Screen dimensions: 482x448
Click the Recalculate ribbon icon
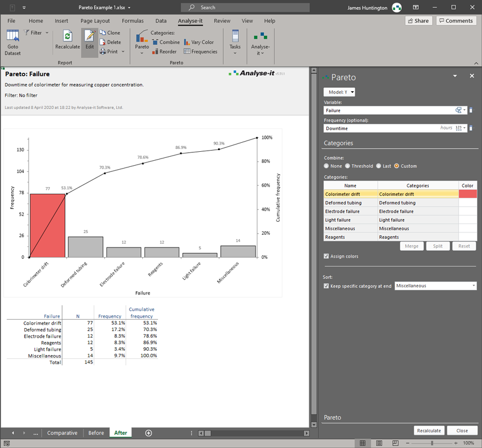tap(67, 36)
